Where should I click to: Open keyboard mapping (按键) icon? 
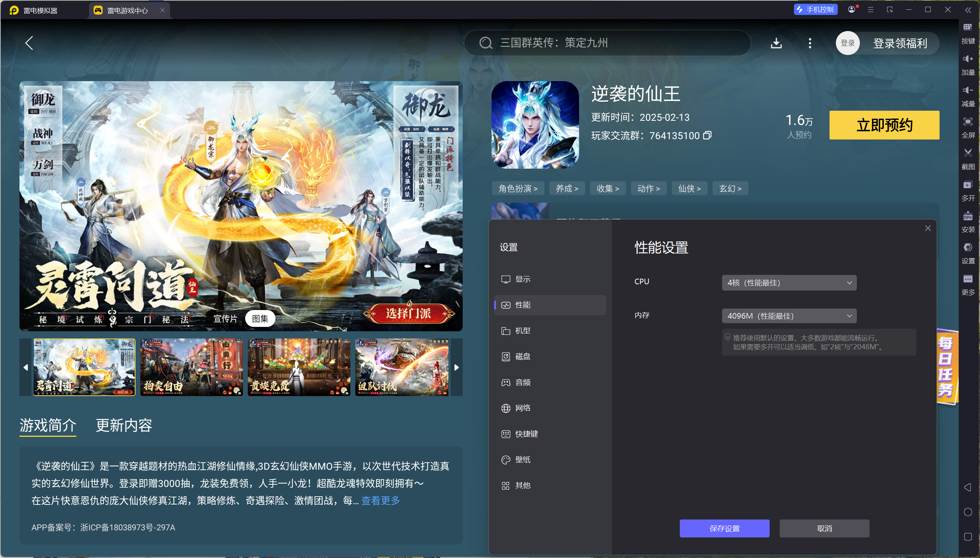(x=968, y=28)
